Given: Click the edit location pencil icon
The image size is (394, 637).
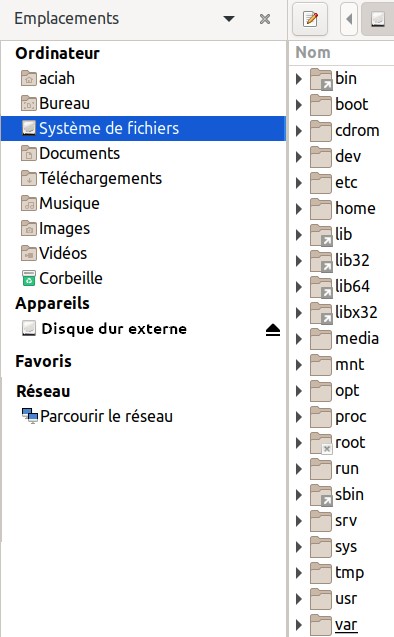Looking at the screenshot, I should (x=310, y=19).
